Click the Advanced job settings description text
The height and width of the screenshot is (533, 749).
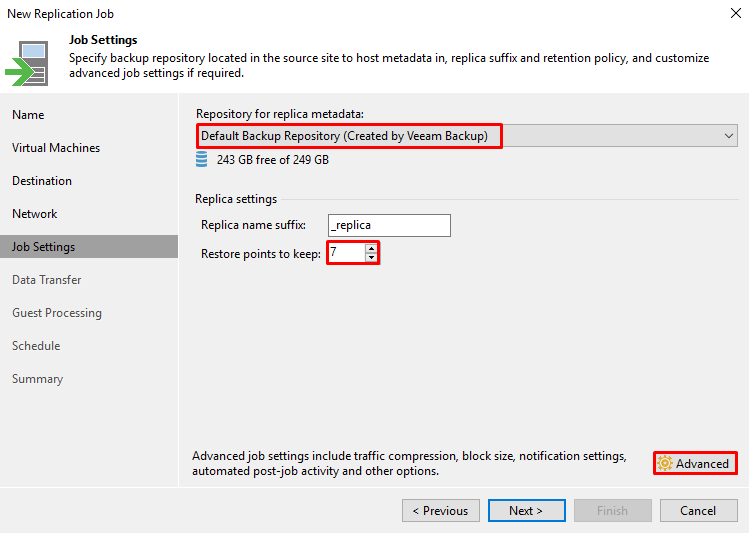coord(409,463)
